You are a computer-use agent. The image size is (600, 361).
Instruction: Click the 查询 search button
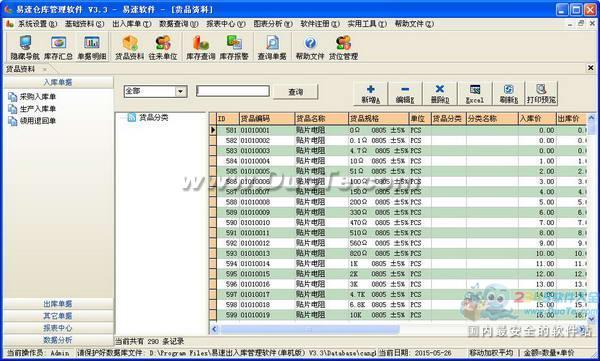click(295, 92)
